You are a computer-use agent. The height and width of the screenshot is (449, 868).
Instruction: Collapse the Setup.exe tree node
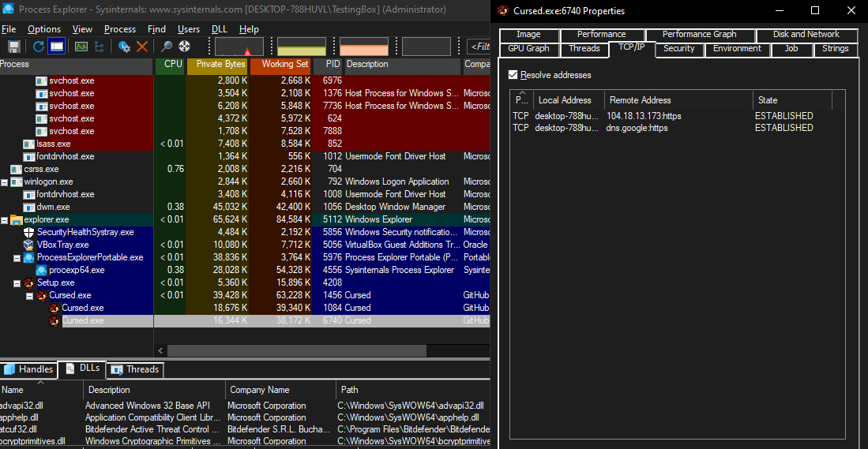(17, 282)
